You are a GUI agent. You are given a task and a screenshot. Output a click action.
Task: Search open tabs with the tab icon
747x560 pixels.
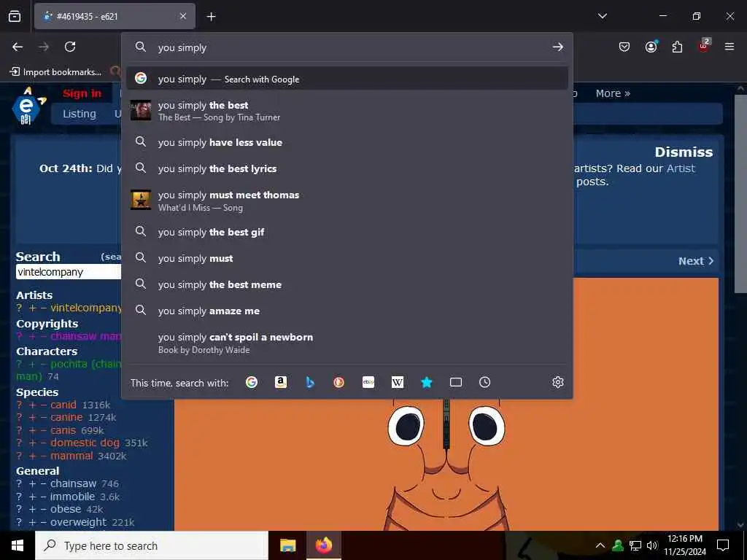(456, 382)
